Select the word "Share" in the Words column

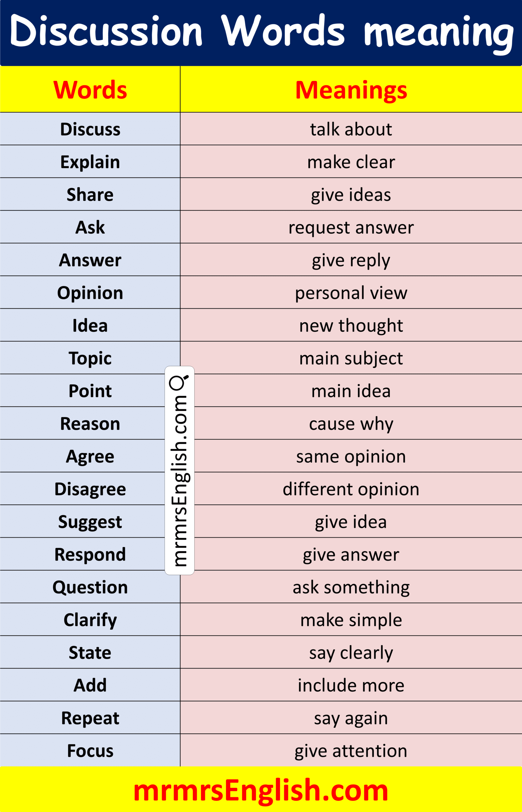pos(90,195)
